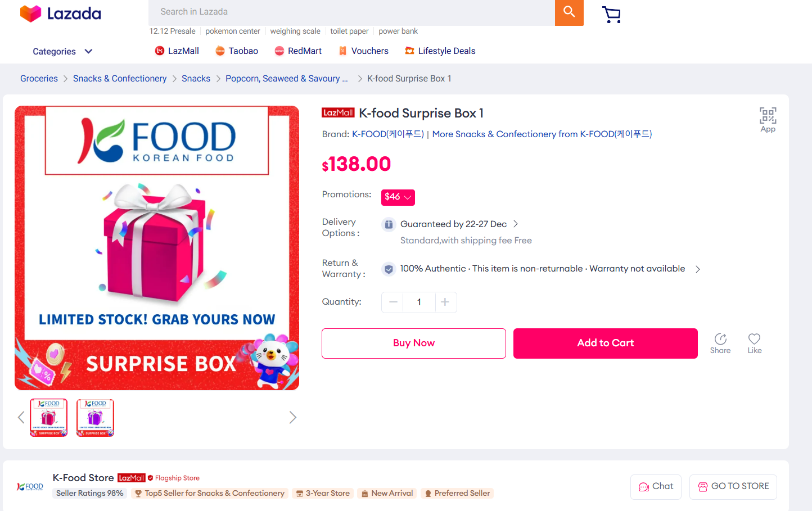Open the LazMall menu item
The width and height of the screenshot is (812, 511).
pos(177,51)
